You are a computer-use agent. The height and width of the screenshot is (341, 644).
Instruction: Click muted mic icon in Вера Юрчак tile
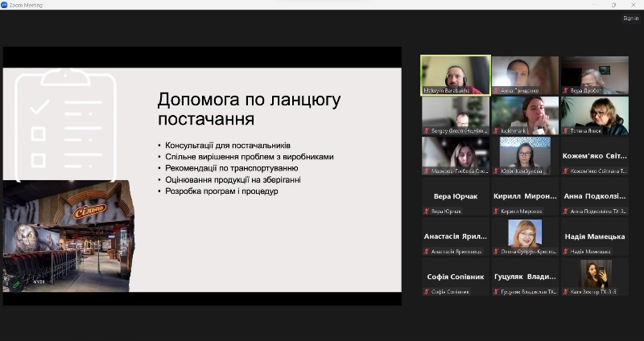click(x=427, y=212)
